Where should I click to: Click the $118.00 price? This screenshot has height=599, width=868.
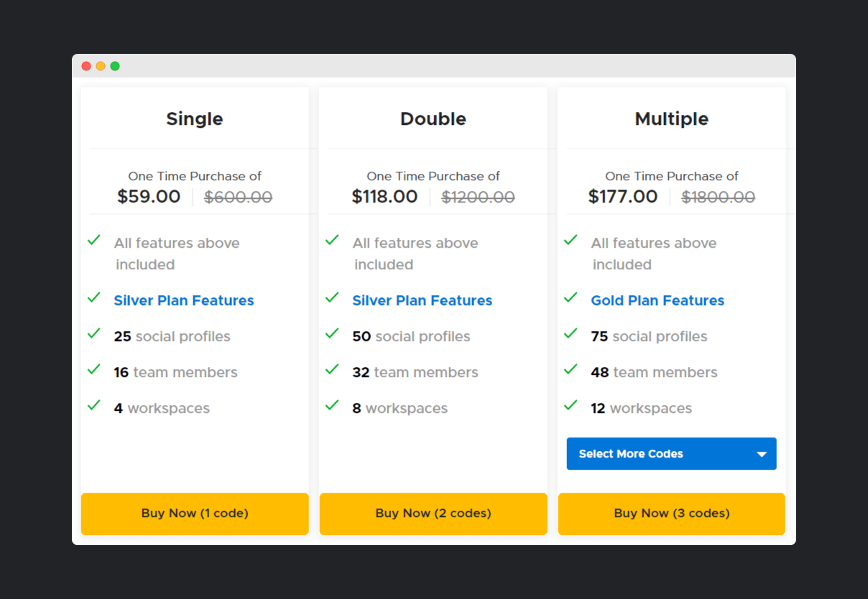point(384,197)
